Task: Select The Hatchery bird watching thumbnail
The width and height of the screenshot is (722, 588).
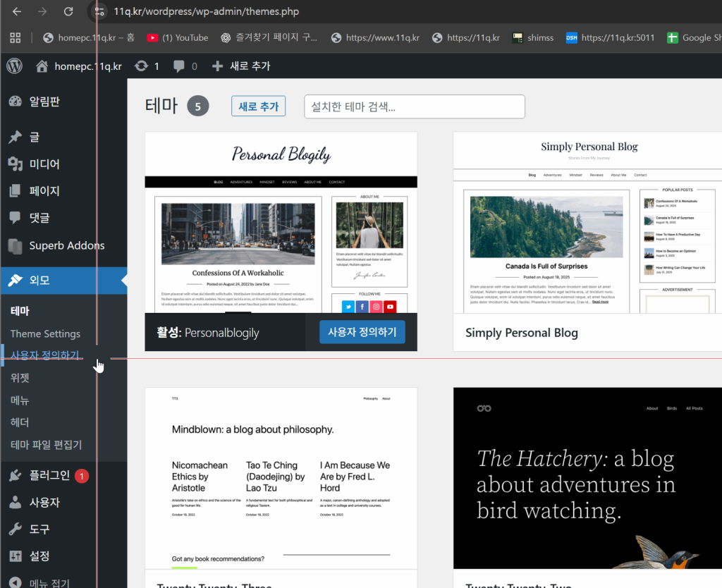Action: click(587, 479)
